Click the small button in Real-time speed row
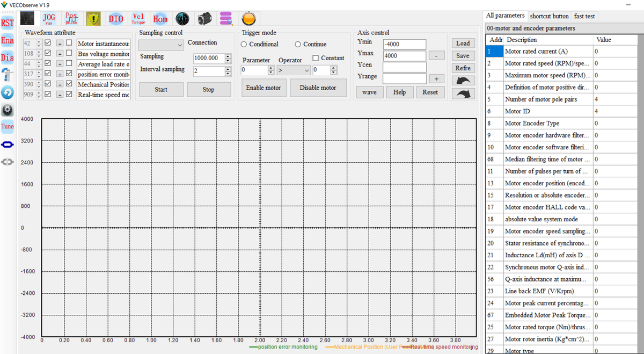Image resolution: width=644 pixels, height=354 pixels. (x=60, y=95)
